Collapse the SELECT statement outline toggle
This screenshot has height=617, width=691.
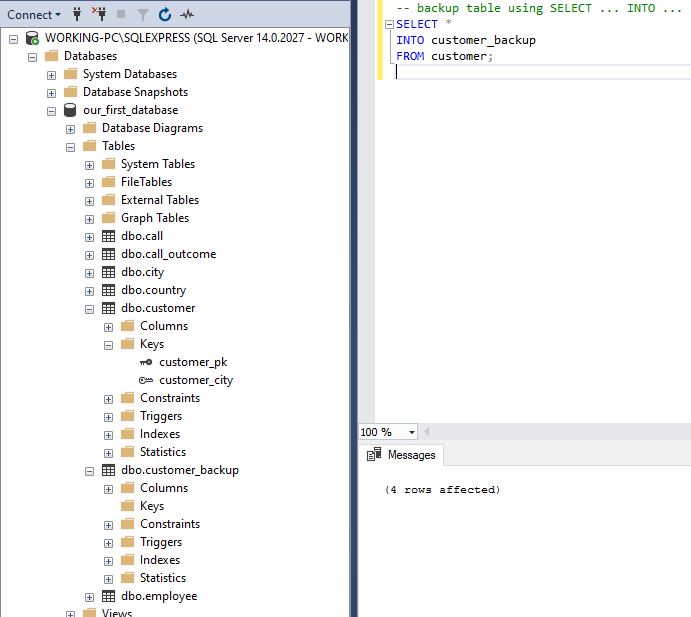click(389, 25)
